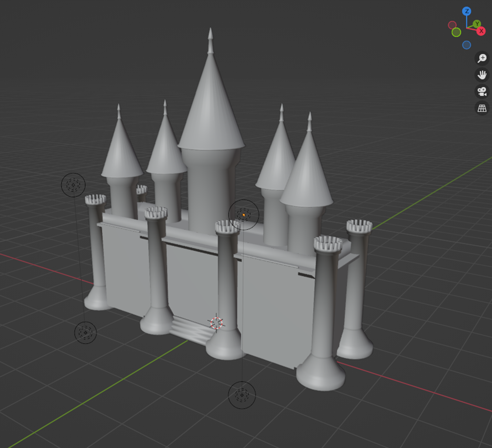This screenshot has width=492, height=448.
Task: Click the unlabeled dark red negative-X circle
Action: coord(452,25)
